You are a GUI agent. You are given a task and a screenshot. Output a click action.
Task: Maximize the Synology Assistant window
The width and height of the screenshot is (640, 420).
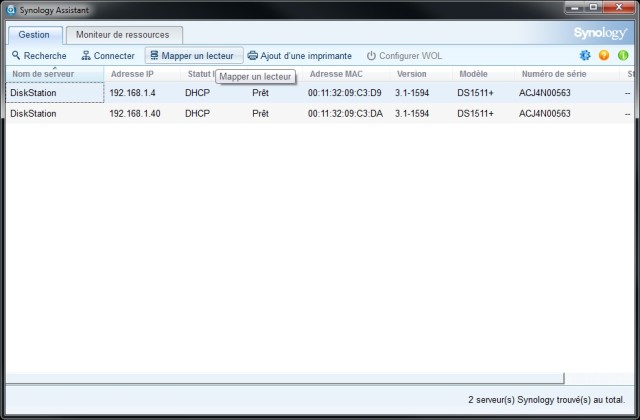point(593,7)
